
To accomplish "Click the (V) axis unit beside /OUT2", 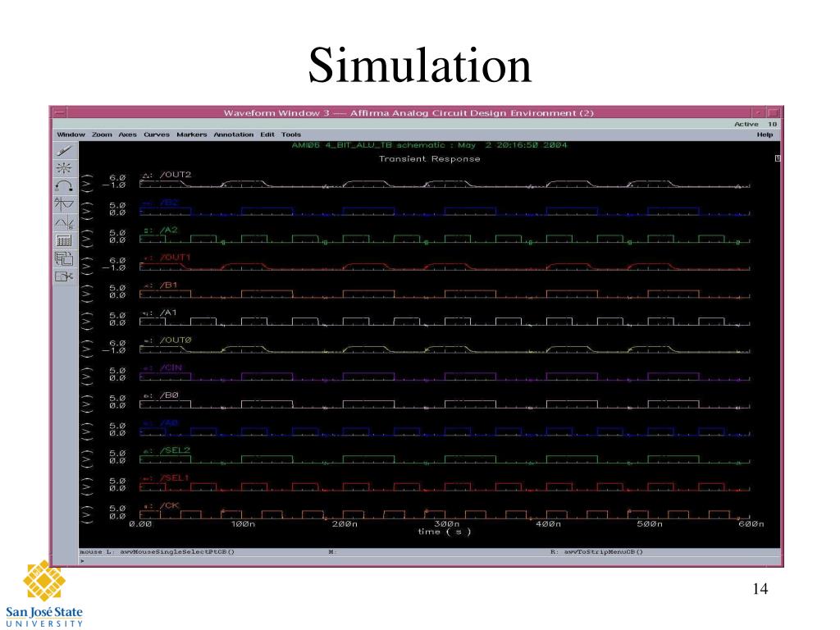I will click(x=87, y=181).
